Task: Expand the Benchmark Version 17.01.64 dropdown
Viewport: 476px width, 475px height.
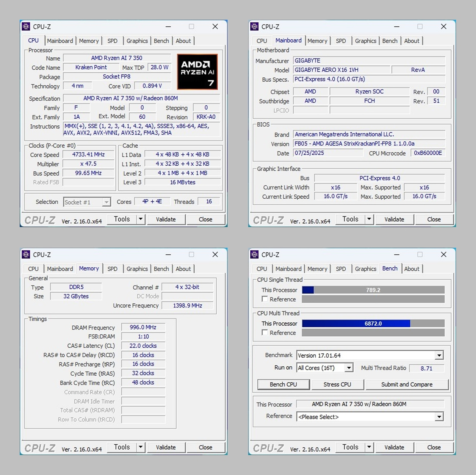Action: [x=439, y=355]
